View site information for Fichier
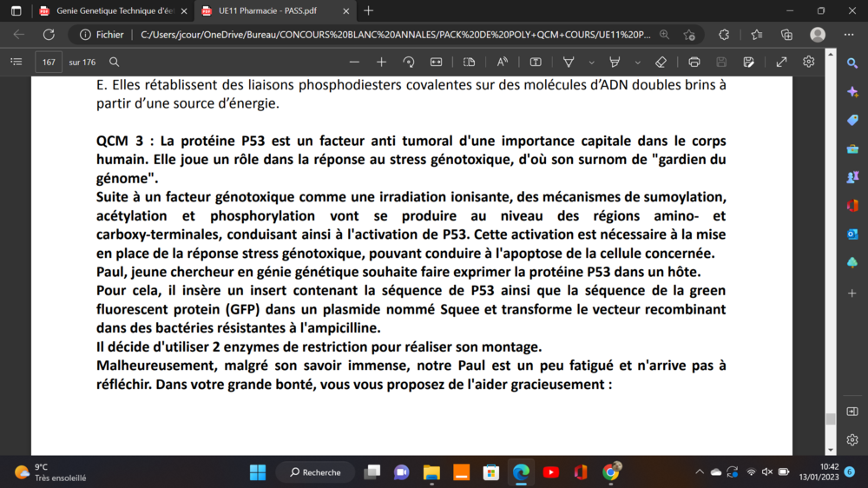Screen dimensions: 868x488 click(102, 35)
